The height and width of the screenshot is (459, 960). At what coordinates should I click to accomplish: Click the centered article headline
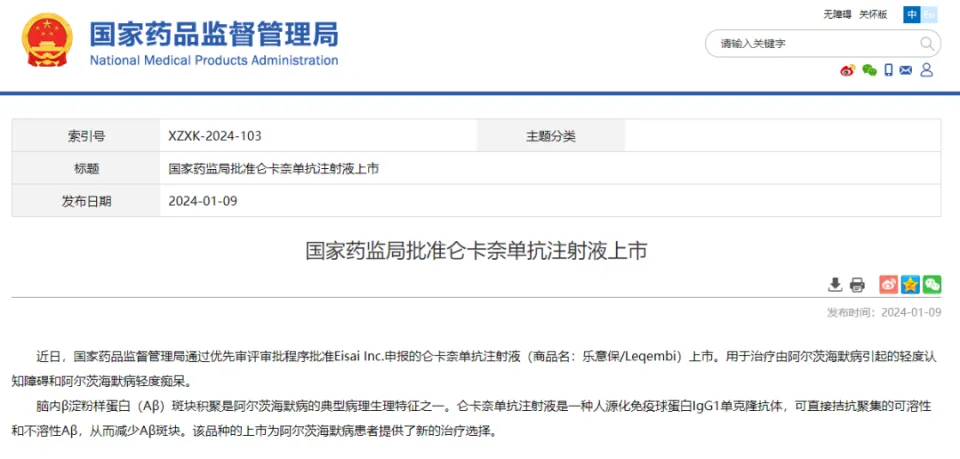[476, 252]
